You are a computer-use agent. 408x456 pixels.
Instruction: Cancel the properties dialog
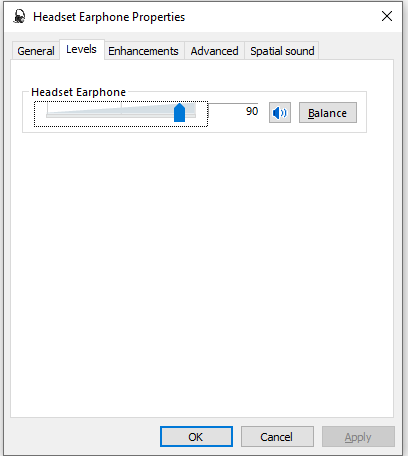277,437
